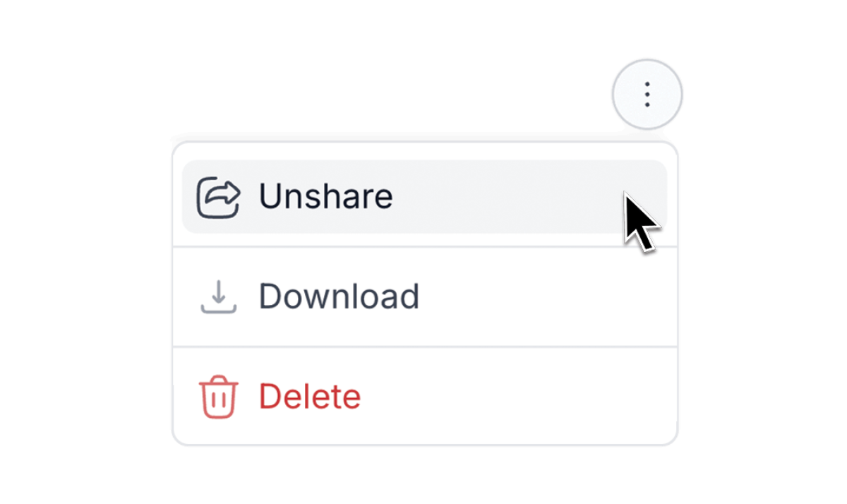
Task: Activate the share-arrow box icon beside Unshare
Action: pos(218,197)
